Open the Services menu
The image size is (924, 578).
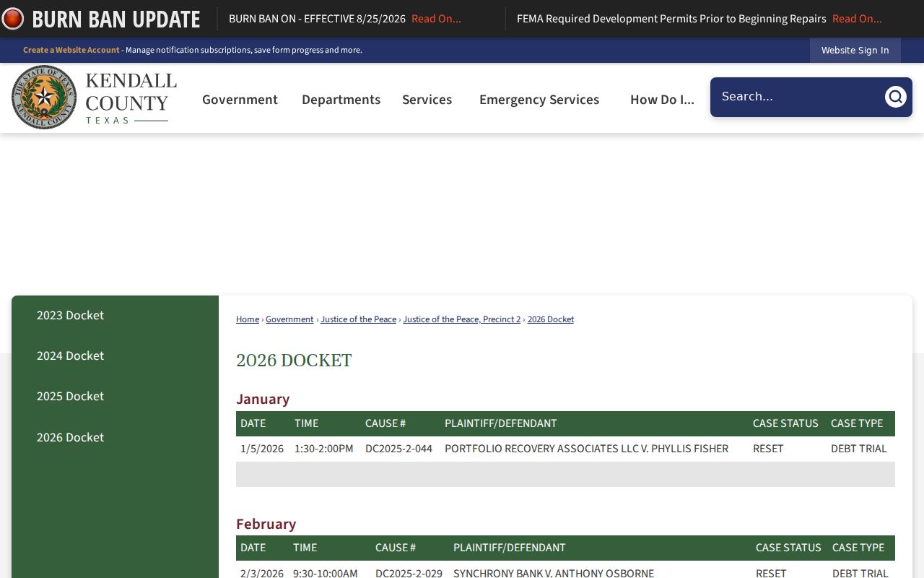[x=427, y=100]
